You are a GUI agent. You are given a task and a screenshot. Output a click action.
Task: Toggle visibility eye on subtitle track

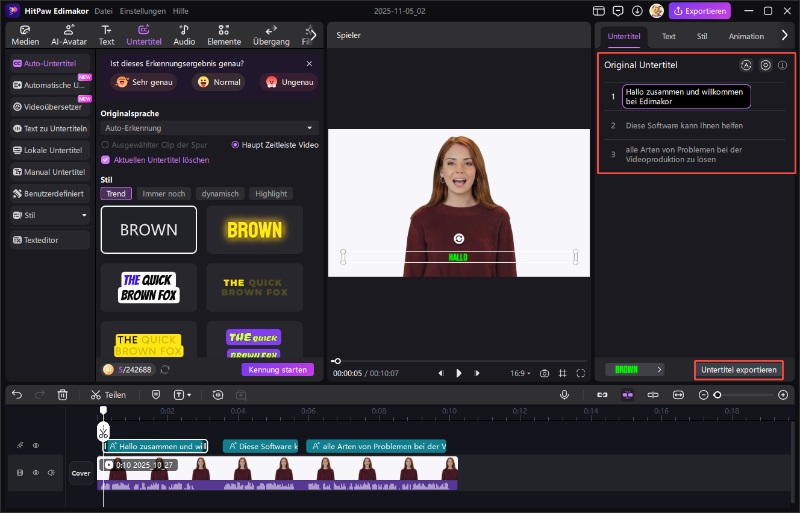pyautogui.click(x=36, y=446)
